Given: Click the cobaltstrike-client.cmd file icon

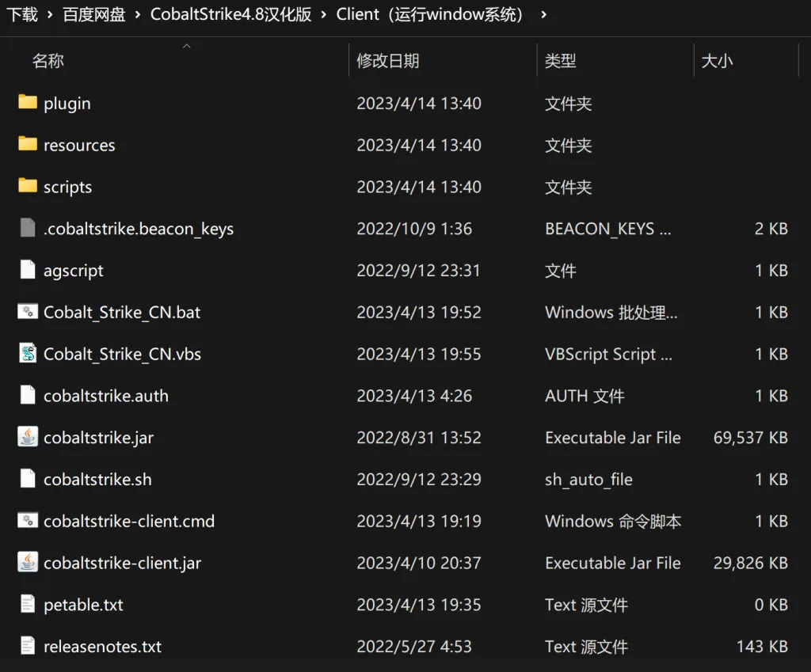Looking at the screenshot, I should 28,521.
